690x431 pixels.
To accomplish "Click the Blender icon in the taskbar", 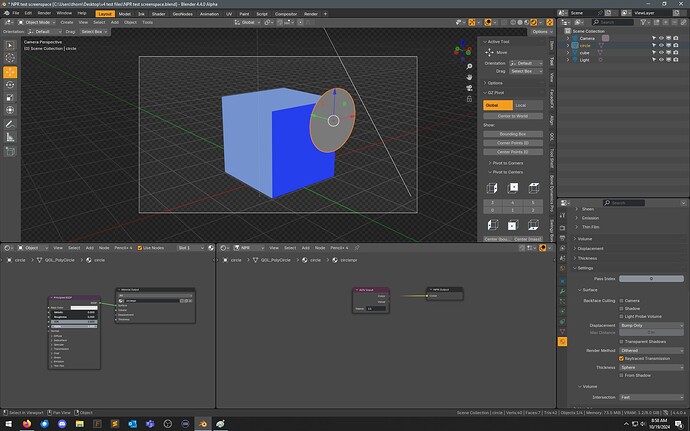I will 203,424.
